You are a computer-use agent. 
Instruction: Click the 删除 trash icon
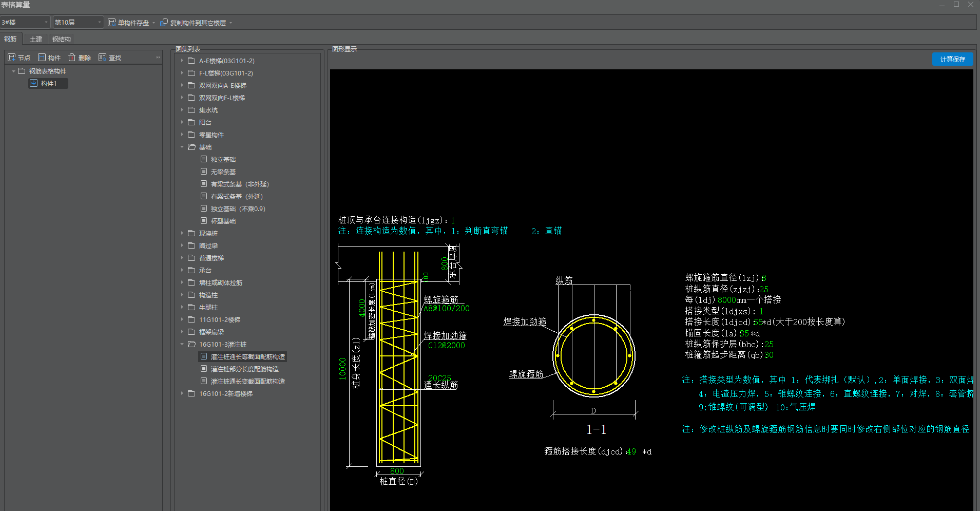point(72,58)
